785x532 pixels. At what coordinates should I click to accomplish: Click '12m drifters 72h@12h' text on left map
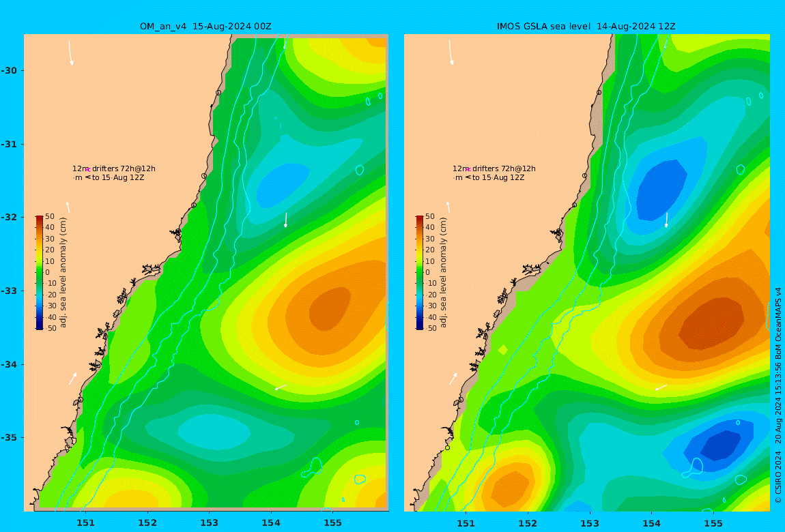(113, 169)
